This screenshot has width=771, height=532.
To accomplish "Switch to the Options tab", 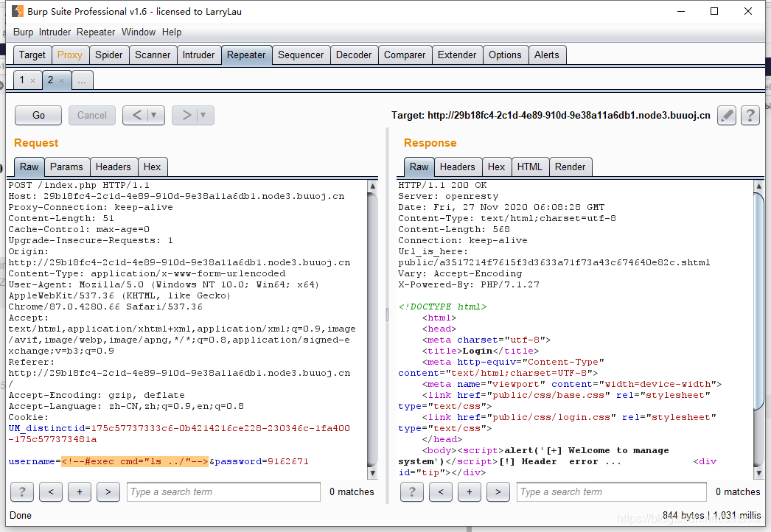I will tap(505, 55).
